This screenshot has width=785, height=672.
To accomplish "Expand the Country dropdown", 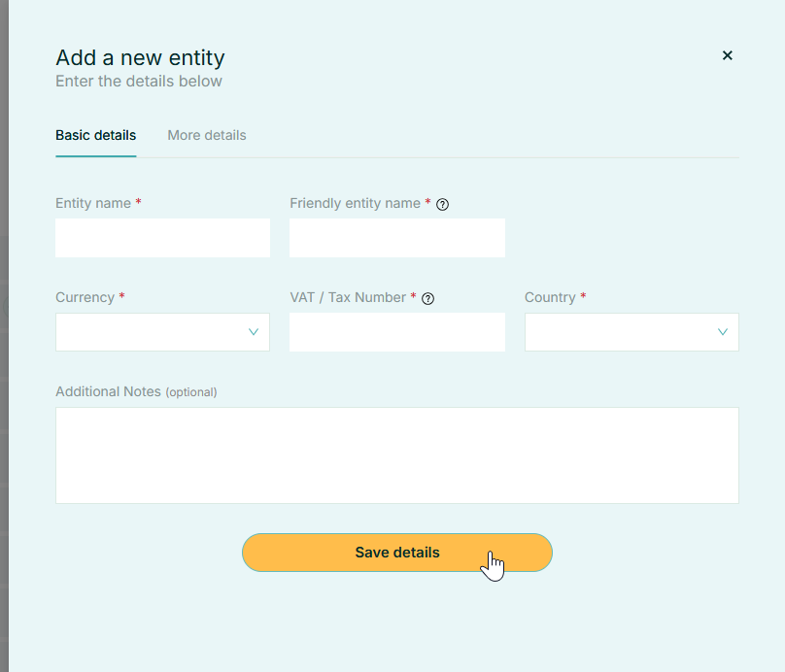I will pos(631,332).
